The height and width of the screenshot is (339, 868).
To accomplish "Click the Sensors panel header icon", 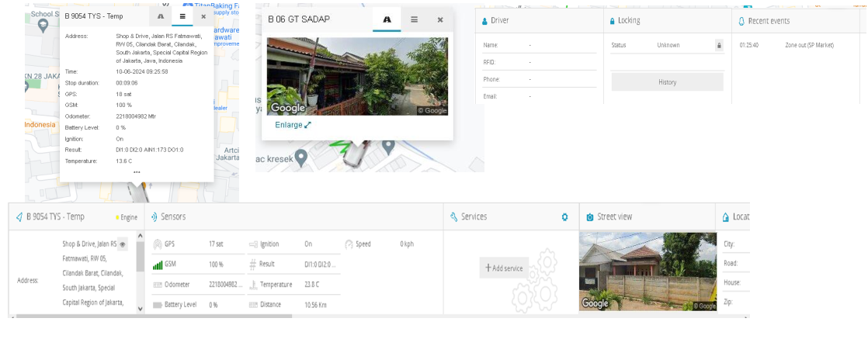I will pos(154,217).
